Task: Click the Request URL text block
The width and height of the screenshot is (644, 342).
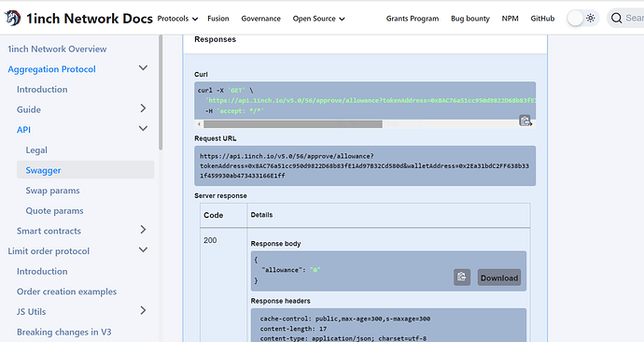Action: click(x=365, y=165)
